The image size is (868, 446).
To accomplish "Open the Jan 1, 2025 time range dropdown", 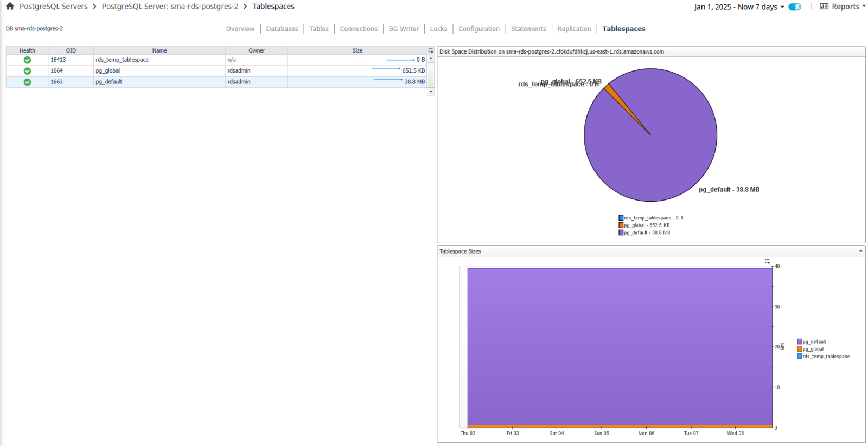I will pos(739,7).
